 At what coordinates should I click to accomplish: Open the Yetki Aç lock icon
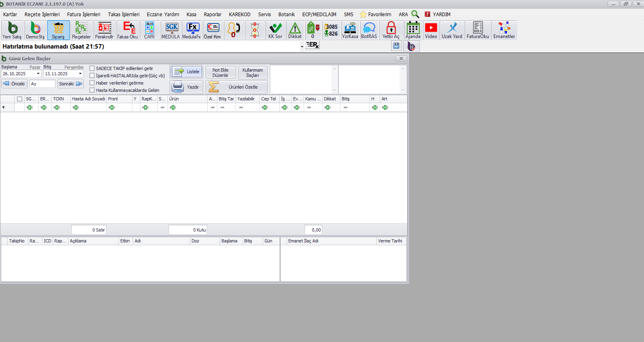[x=391, y=30]
